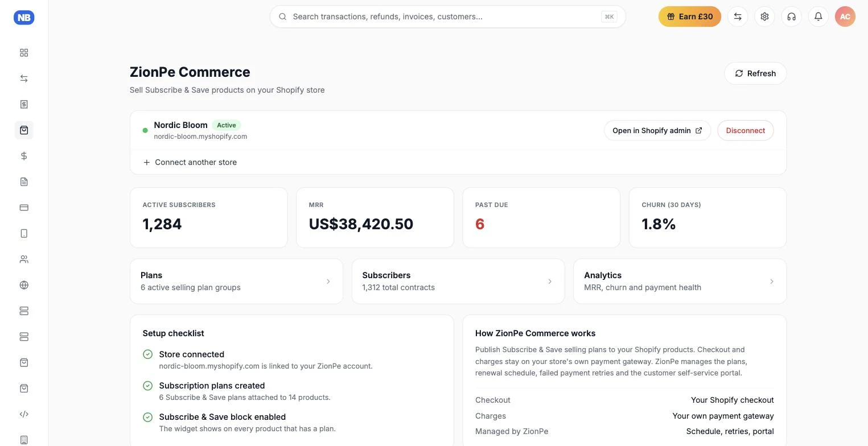Open the building icon at sidebar bottom
The width and height of the screenshot is (868, 446).
24,440
